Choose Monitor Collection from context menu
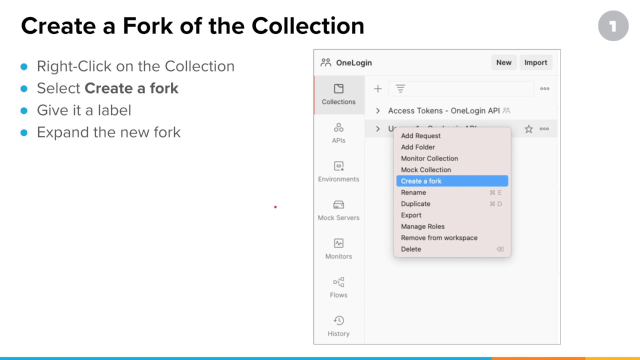640x360 pixels. click(x=452, y=158)
